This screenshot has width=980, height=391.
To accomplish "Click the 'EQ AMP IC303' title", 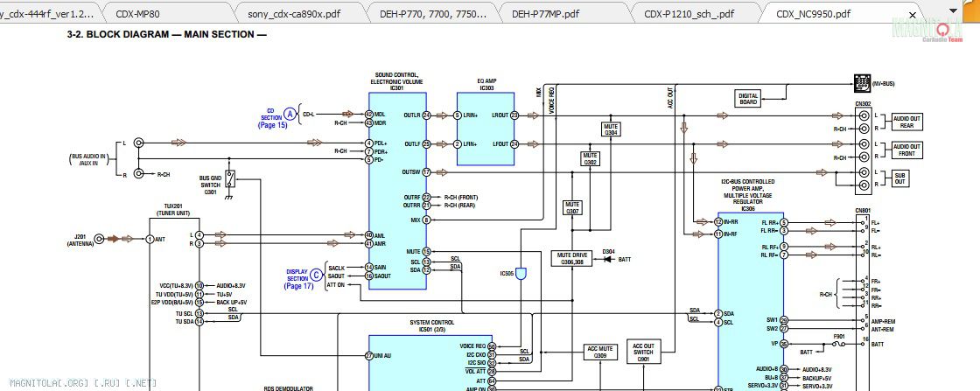I will pyautogui.click(x=486, y=85).
